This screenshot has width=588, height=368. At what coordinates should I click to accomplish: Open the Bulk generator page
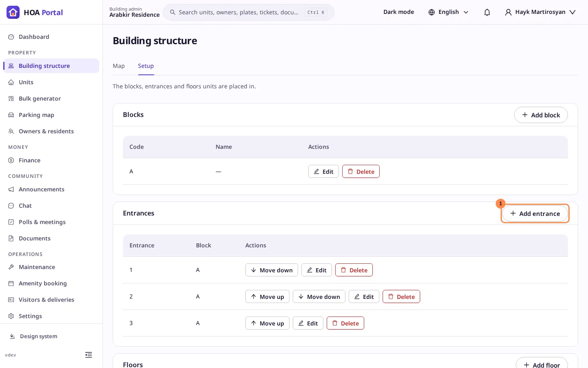51,99
